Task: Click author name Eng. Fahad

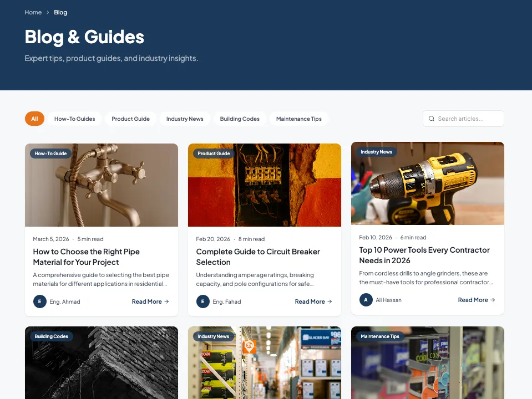Action: [x=227, y=301]
